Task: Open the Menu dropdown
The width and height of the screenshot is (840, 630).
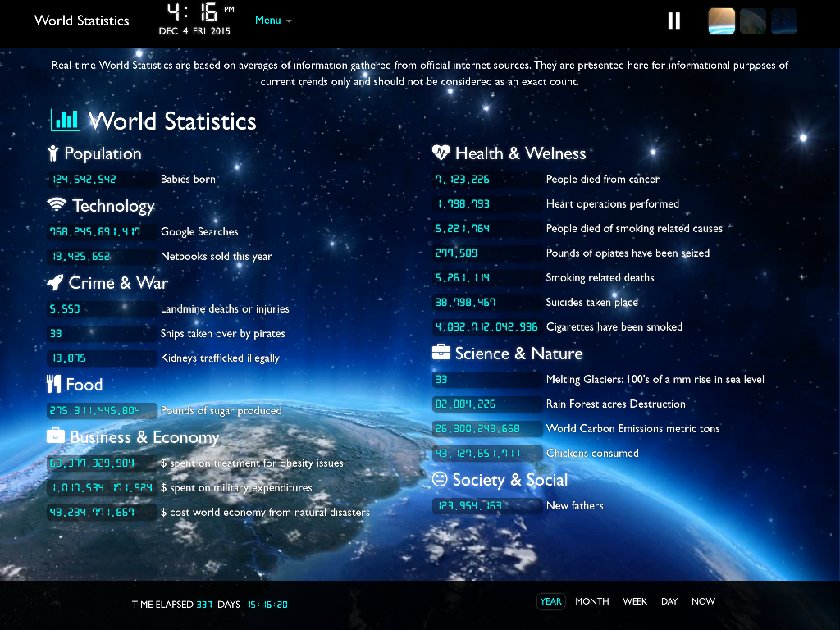Action: pos(273,21)
